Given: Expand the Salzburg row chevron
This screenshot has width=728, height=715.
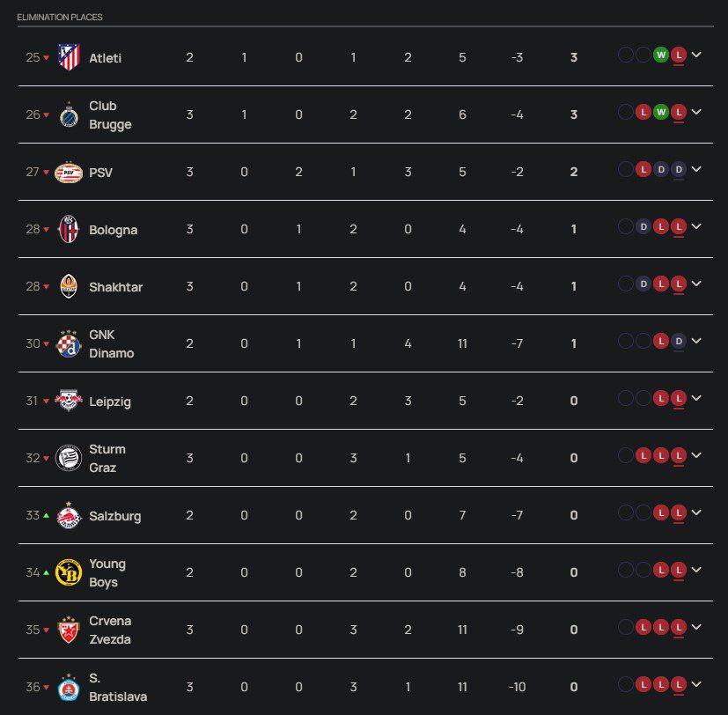Looking at the screenshot, I should 696,512.
